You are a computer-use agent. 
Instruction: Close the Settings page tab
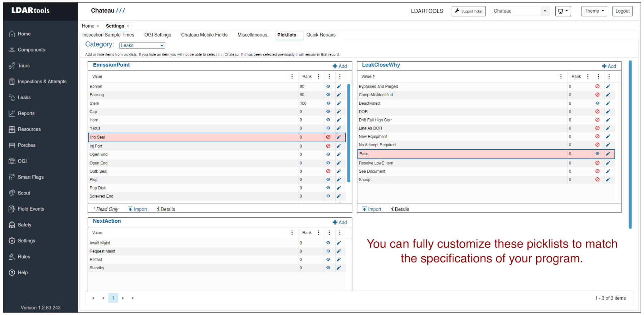128,26
